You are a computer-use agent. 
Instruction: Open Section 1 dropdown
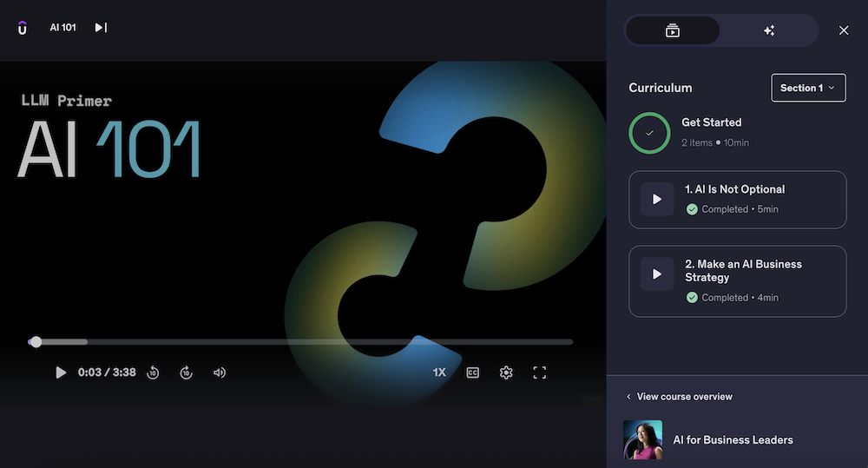coord(808,88)
